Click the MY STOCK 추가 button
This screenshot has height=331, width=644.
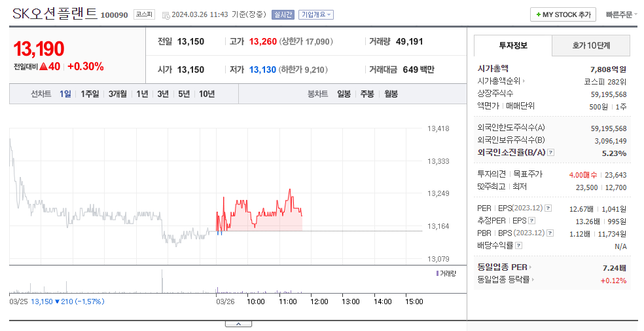click(x=563, y=15)
